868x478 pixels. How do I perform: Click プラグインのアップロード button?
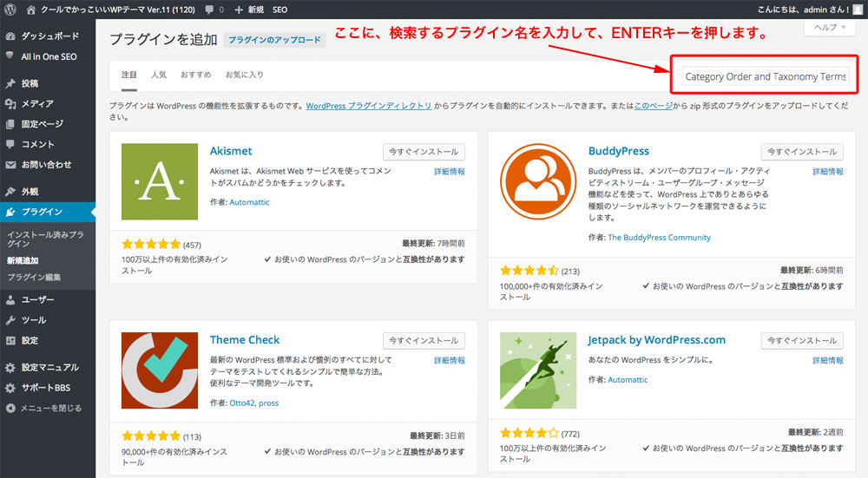point(274,40)
